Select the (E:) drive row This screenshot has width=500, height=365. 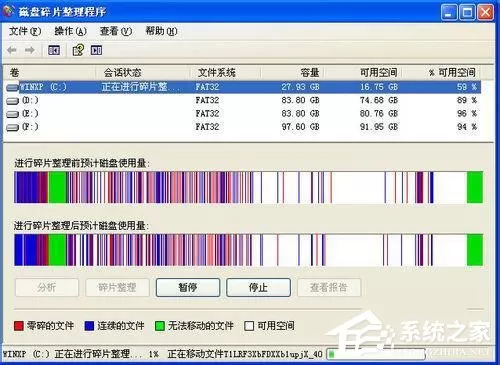click(x=243, y=114)
